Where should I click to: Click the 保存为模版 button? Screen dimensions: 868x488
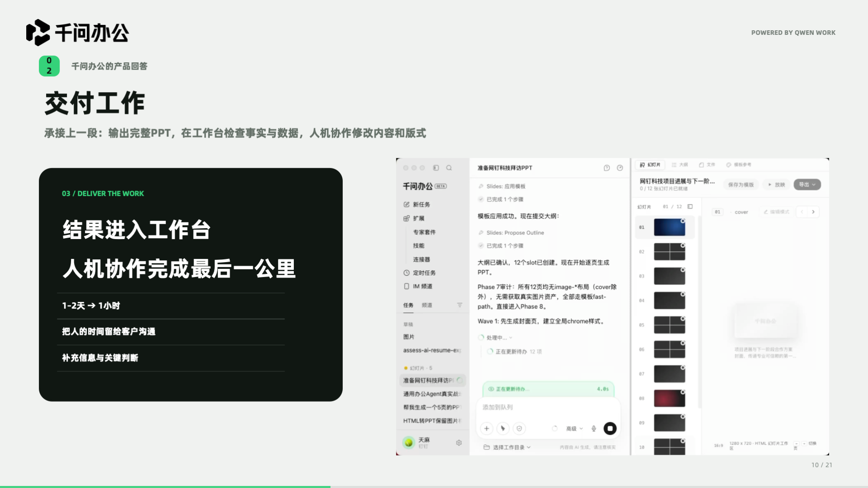tap(741, 184)
